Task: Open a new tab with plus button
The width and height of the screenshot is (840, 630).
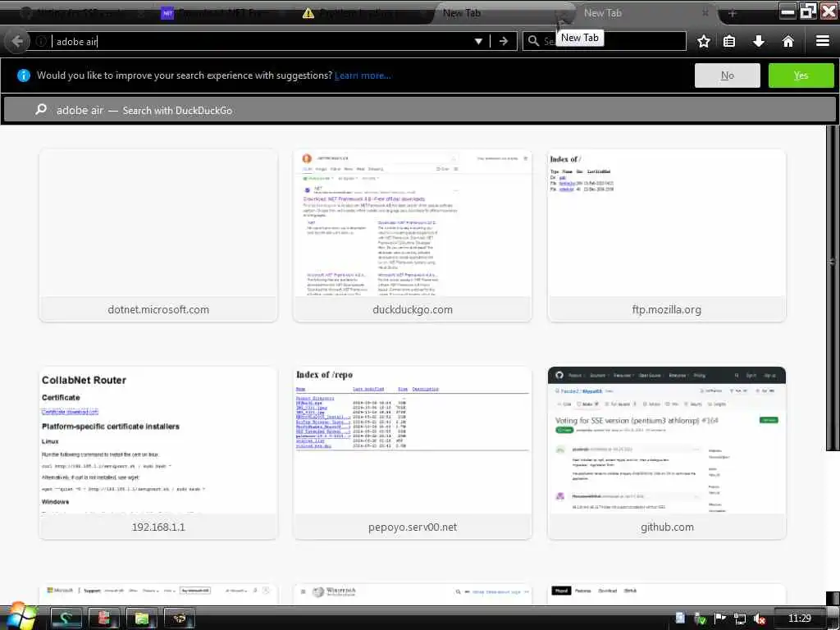Action: click(733, 13)
